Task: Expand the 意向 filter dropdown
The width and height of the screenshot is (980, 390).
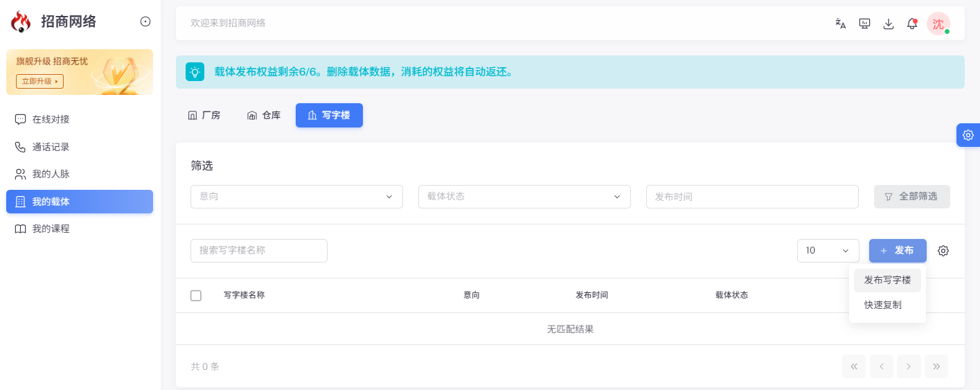Action: pyautogui.click(x=296, y=197)
